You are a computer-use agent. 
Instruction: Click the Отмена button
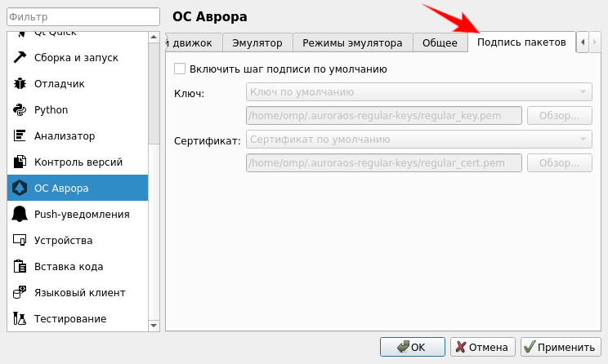483,347
